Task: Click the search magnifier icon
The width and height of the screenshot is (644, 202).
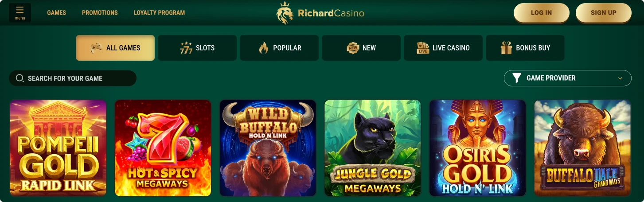Action: click(x=20, y=78)
